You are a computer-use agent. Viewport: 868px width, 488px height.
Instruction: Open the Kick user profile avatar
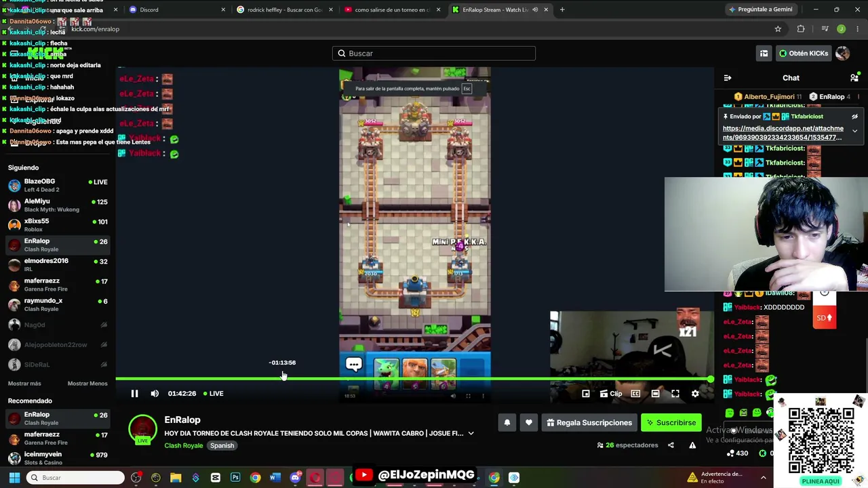coord(843,54)
